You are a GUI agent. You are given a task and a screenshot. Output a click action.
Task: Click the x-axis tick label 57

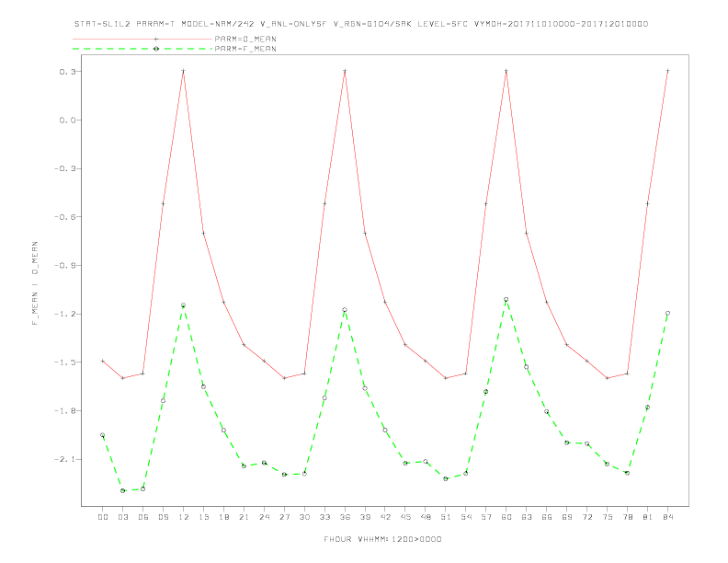pyautogui.click(x=486, y=517)
